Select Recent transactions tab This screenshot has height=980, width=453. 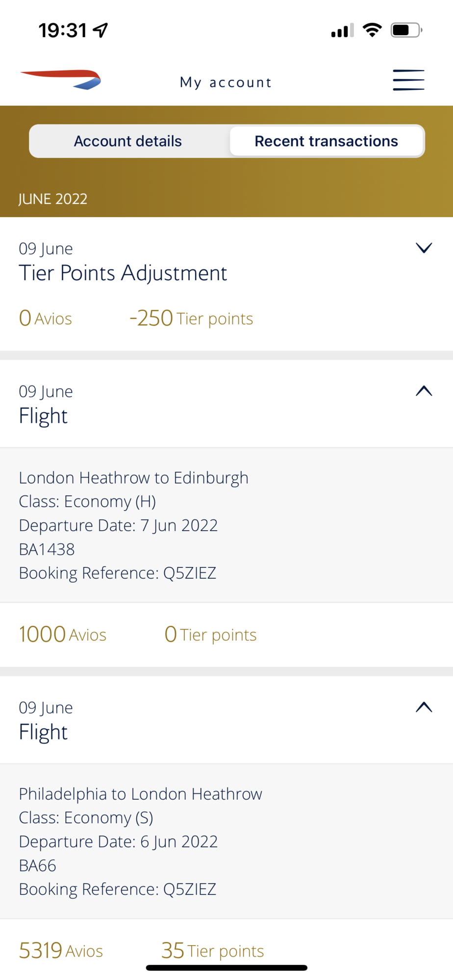[326, 141]
